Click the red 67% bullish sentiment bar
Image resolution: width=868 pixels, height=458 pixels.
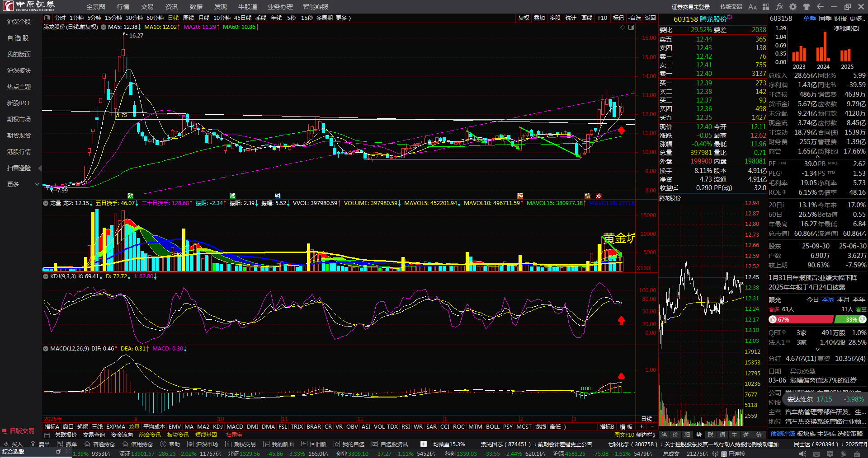tap(801, 319)
